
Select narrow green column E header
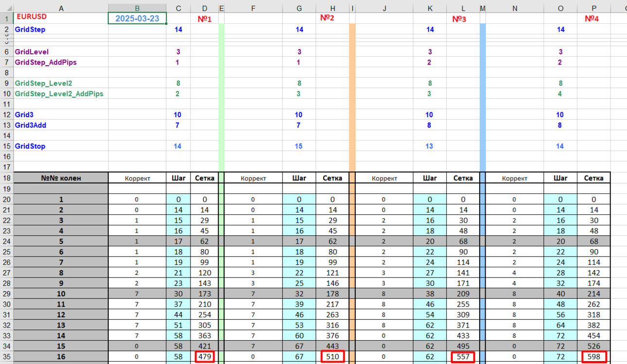click(222, 8)
